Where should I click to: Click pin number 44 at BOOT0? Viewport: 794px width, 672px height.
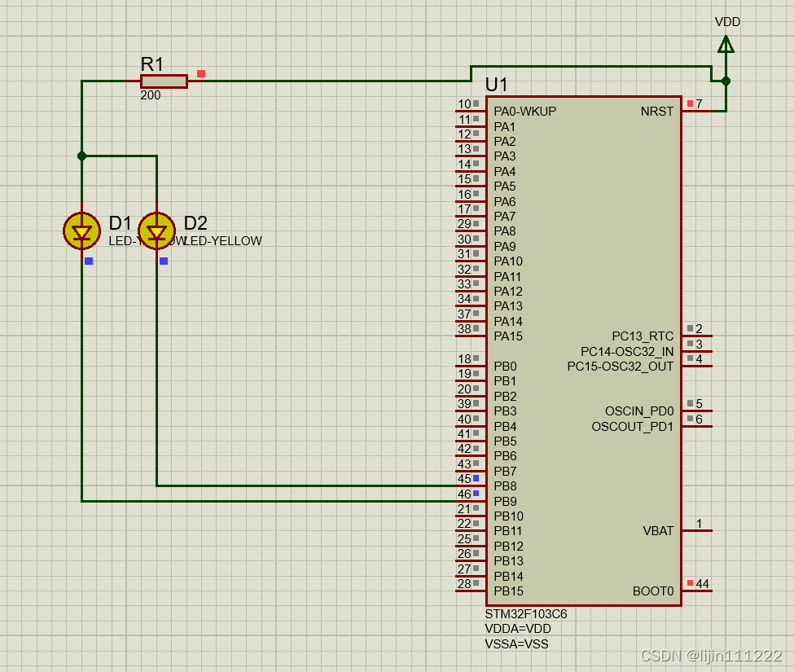coord(702,584)
